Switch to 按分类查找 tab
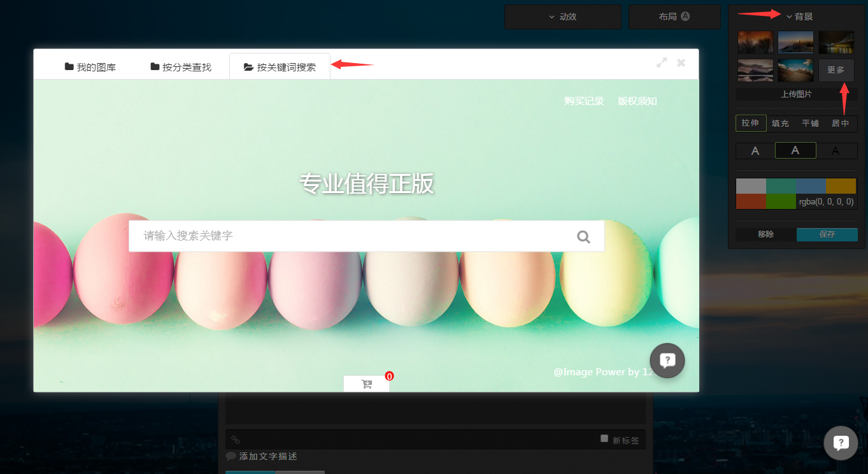Screen dimensions: 868x474 coord(181,67)
